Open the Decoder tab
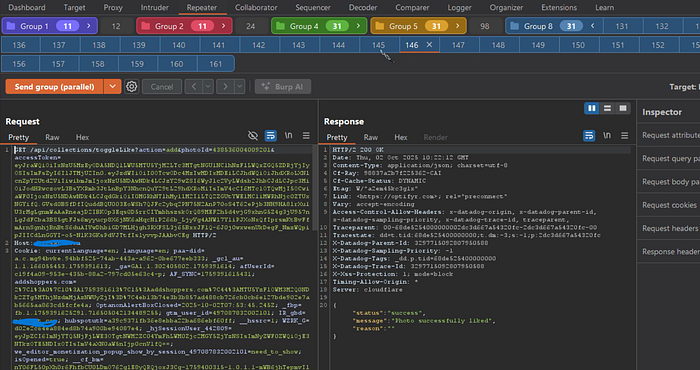The image size is (700, 370). tap(363, 8)
